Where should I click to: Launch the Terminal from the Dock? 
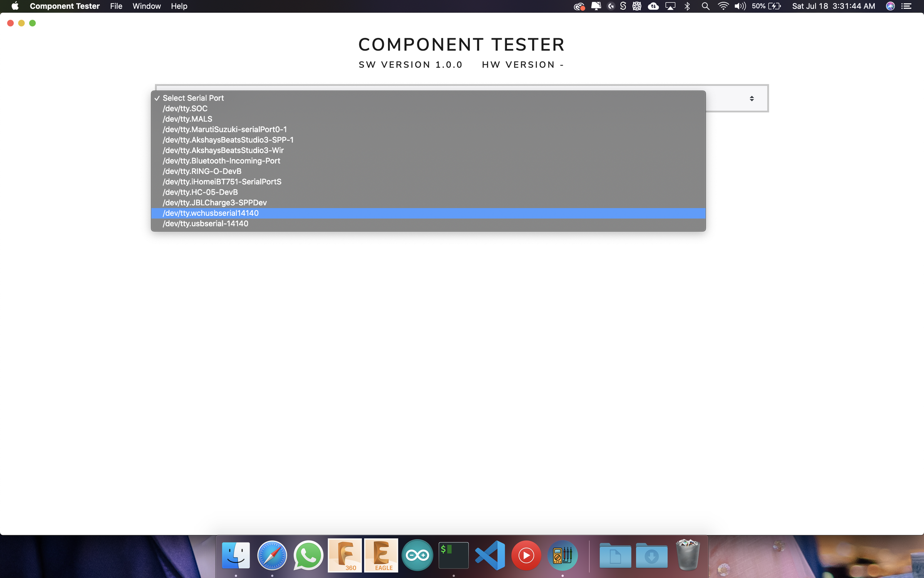[454, 555]
